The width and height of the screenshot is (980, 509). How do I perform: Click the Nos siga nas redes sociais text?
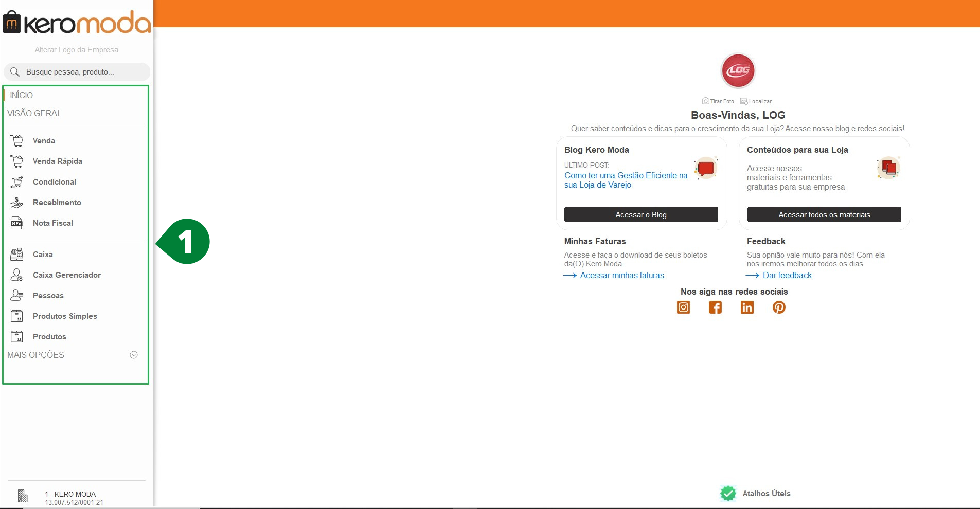click(734, 292)
